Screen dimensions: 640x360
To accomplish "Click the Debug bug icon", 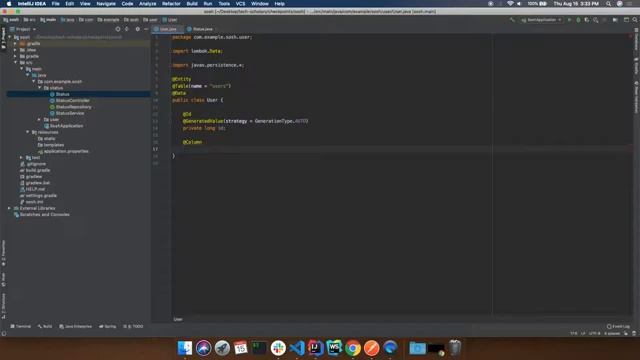I will (578, 20).
